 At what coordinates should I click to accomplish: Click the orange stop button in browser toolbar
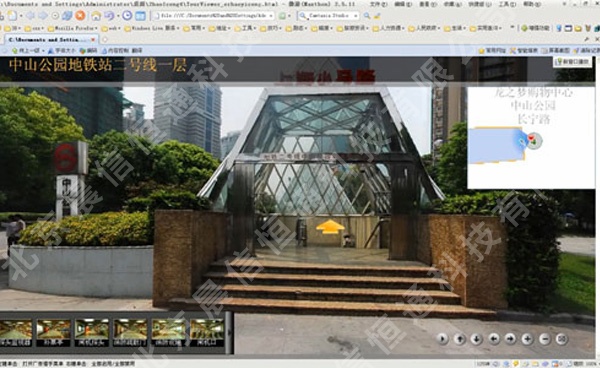click(80, 16)
